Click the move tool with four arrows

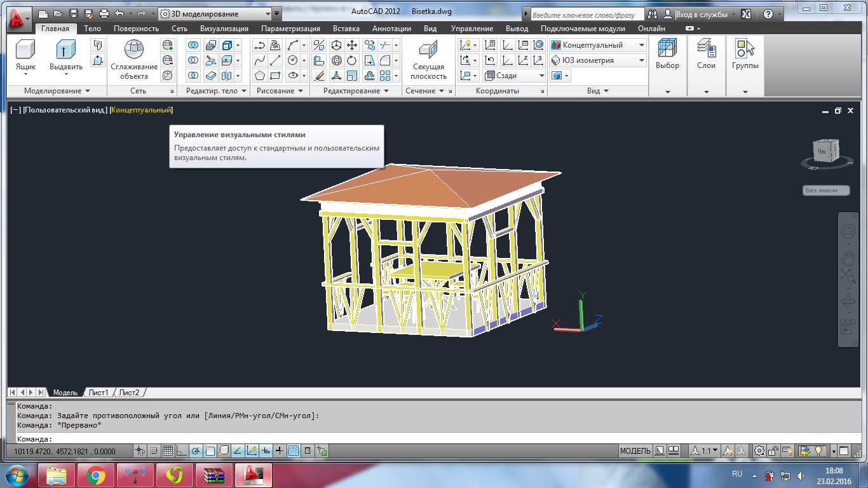pos(353,45)
